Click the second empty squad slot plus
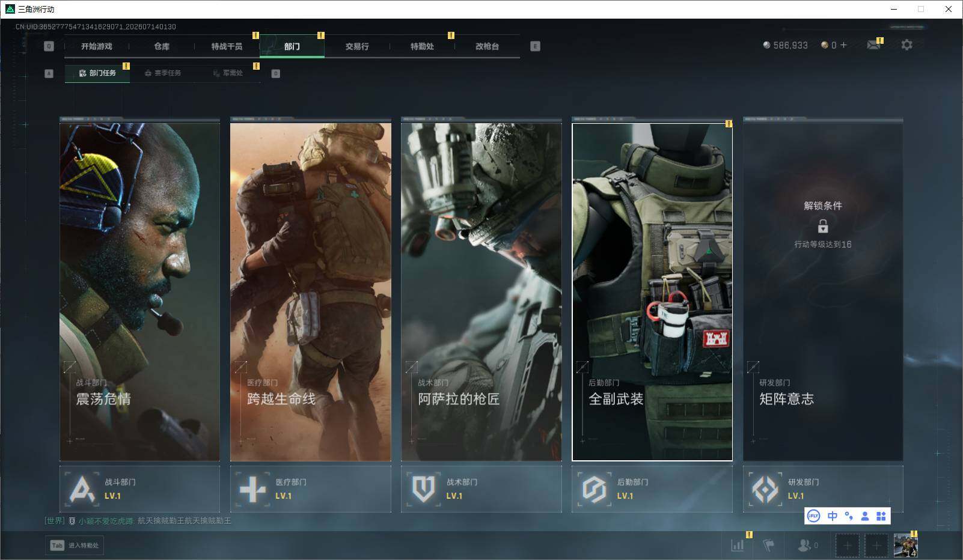The width and height of the screenshot is (963, 560). coord(876,546)
